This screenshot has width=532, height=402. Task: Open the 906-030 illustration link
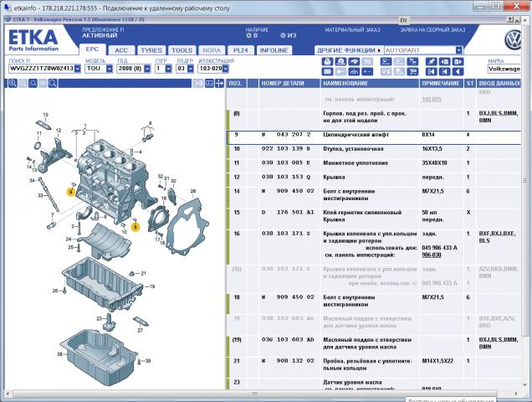[432, 255]
